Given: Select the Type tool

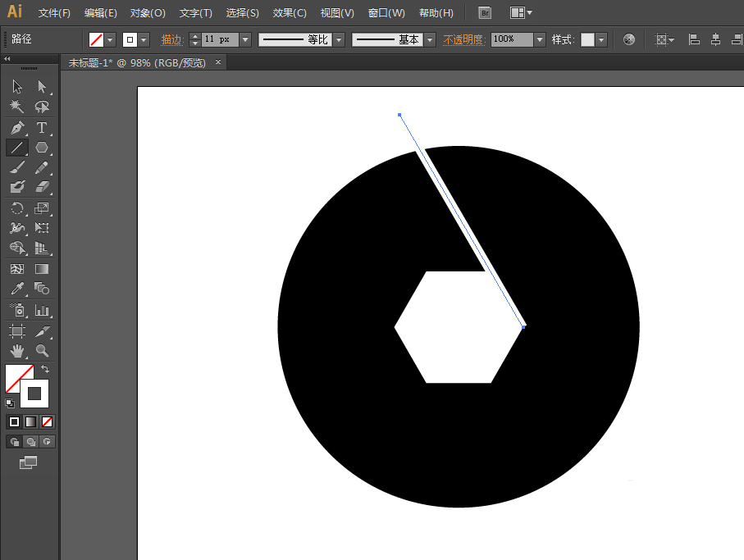Looking at the screenshot, I should (x=41, y=127).
